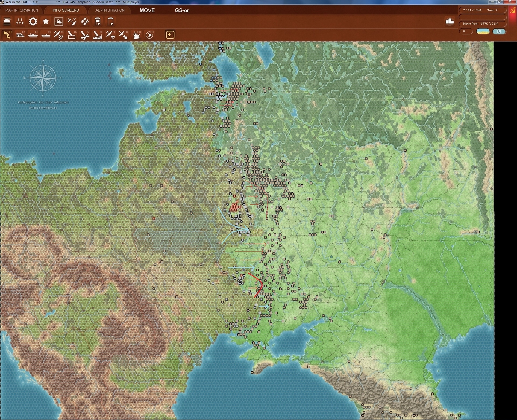Close the War in the East window
517x420 pixels.
pyautogui.click(x=510, y=2)
